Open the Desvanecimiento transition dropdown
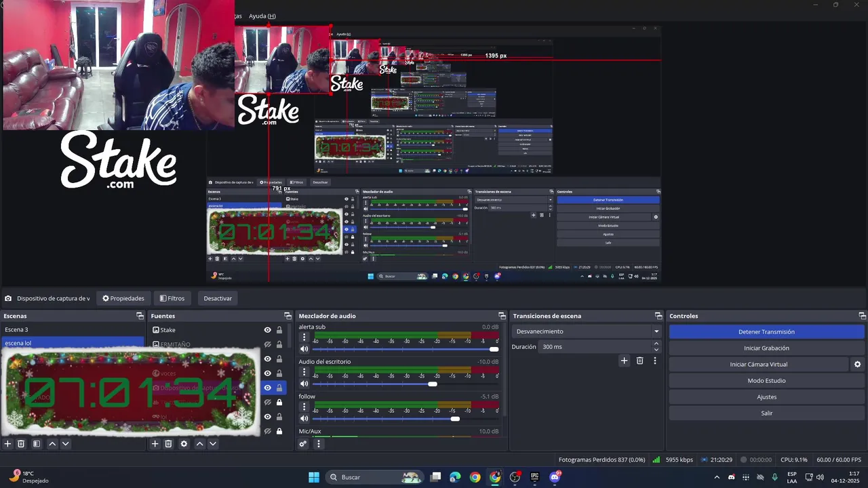Viewport: 868px width, 488px height. [587, 331]
